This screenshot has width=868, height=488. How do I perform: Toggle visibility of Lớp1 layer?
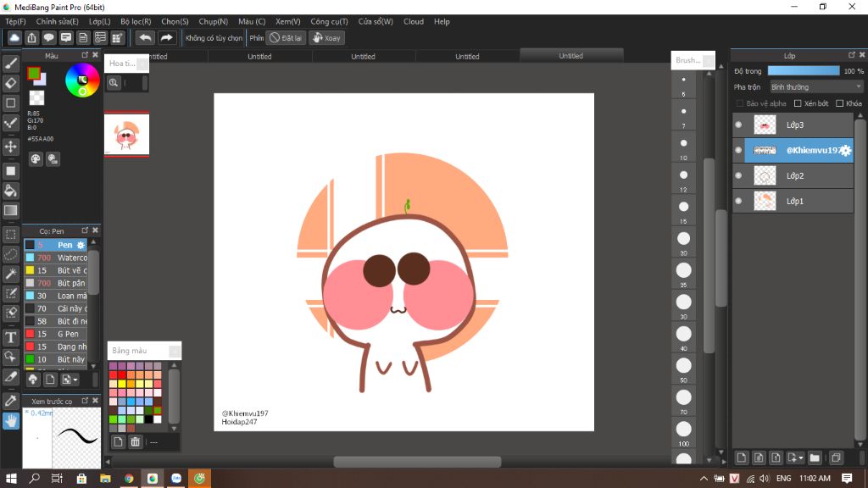pos(738,201)
